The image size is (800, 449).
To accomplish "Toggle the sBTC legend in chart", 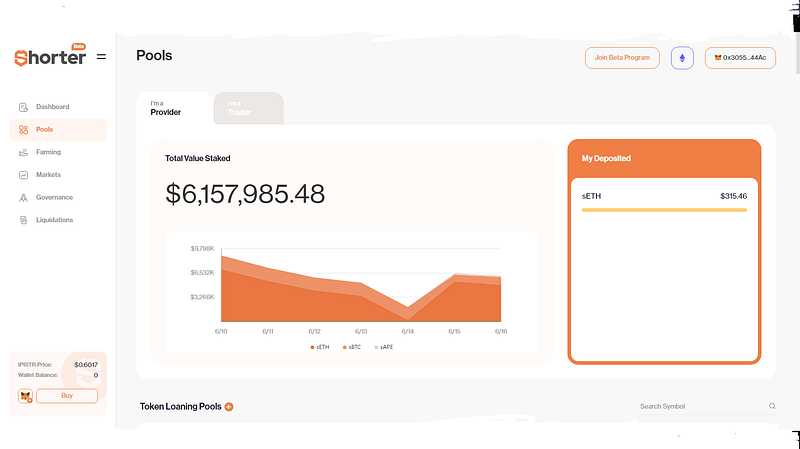I will click(x=352, y=347).
